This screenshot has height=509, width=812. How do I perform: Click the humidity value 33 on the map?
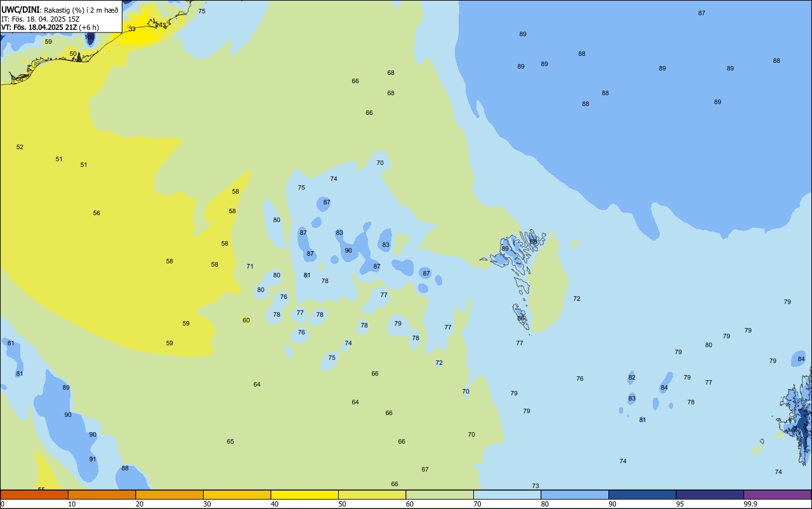click(x=132, y=29)
